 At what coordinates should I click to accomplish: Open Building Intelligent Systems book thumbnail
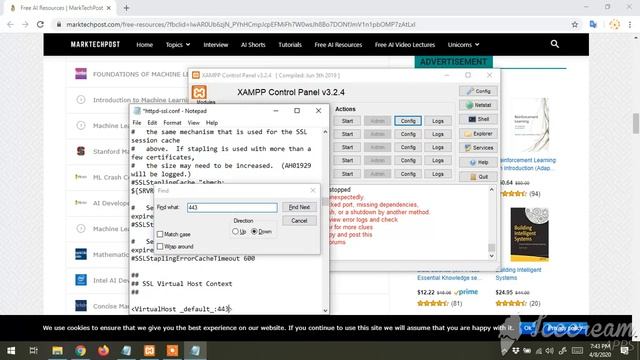tap(529, 235)
